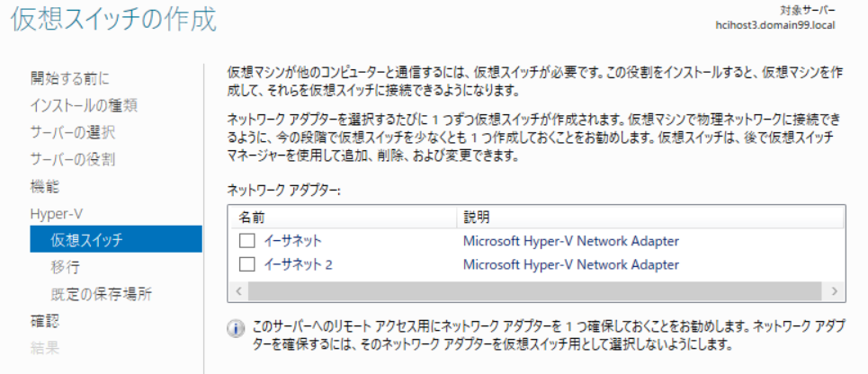Go to 機能 step
The width and height of the screenshot is (868, 374).
coord(44,186)
